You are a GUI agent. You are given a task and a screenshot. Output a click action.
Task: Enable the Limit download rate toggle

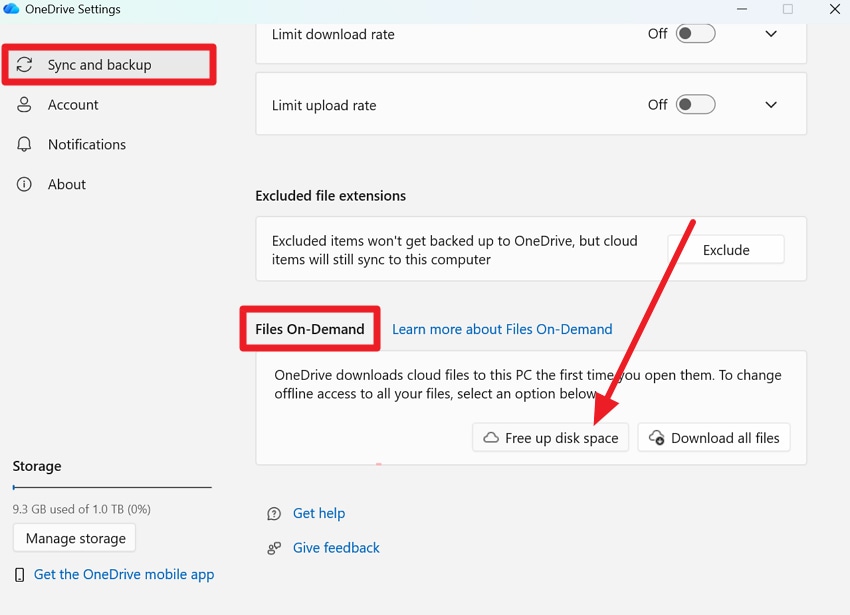696,33
